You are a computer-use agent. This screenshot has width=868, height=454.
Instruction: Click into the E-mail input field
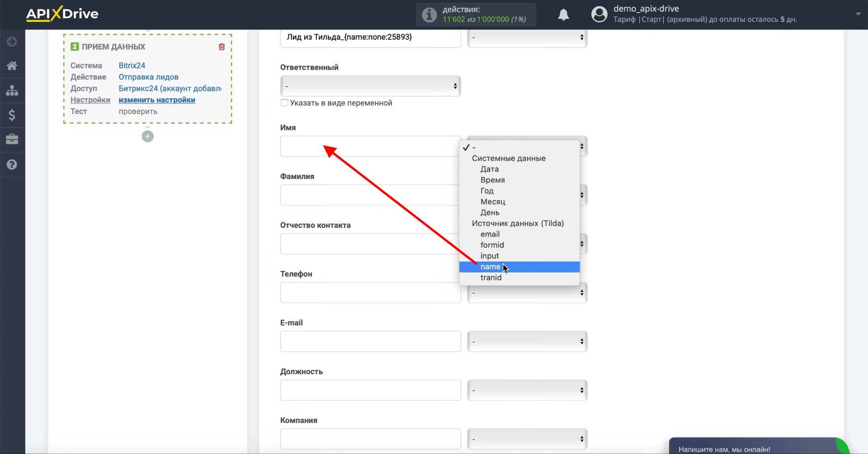(x=370, y=342)
